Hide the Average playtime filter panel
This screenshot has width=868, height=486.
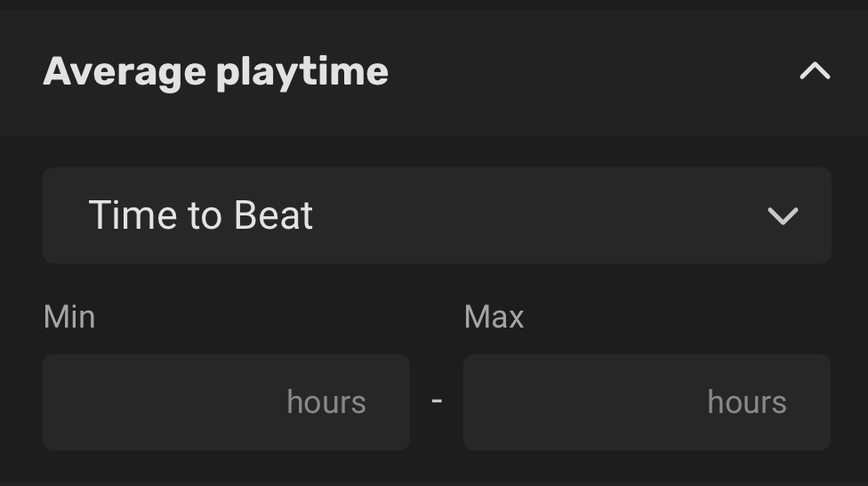pos(814,71)
